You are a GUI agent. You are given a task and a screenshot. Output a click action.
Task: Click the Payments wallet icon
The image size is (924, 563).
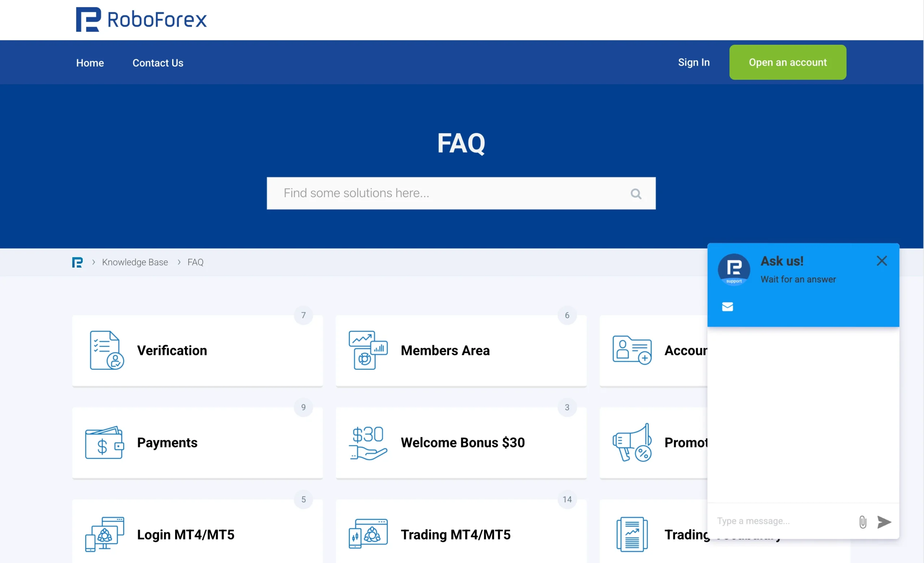tap(104, 442)
